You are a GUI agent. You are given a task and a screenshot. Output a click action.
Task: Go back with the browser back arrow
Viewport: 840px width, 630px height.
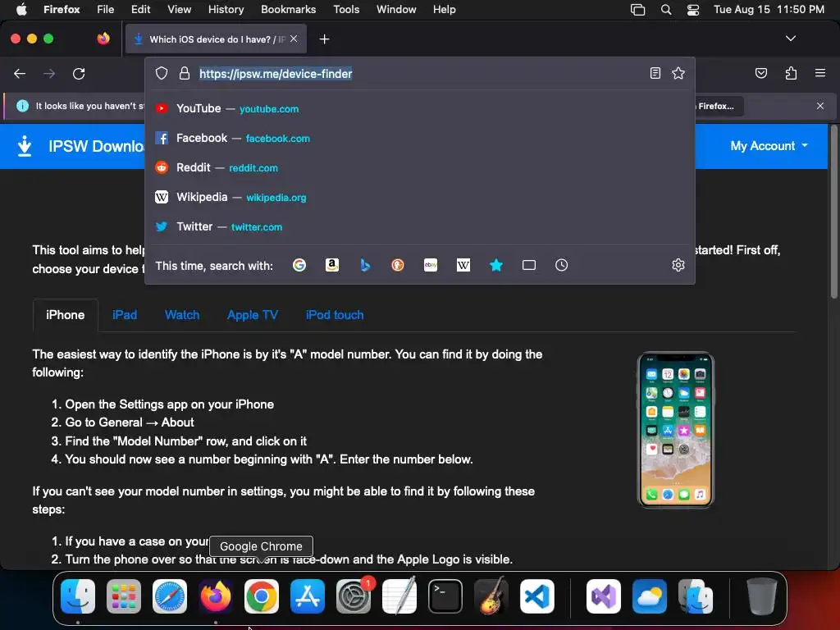point(20,73)
